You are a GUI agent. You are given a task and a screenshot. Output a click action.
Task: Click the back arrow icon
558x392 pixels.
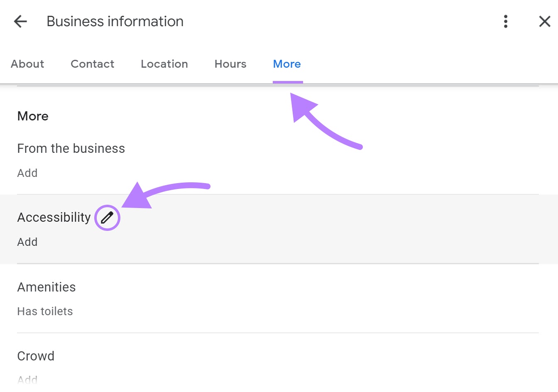pos(20,21)
